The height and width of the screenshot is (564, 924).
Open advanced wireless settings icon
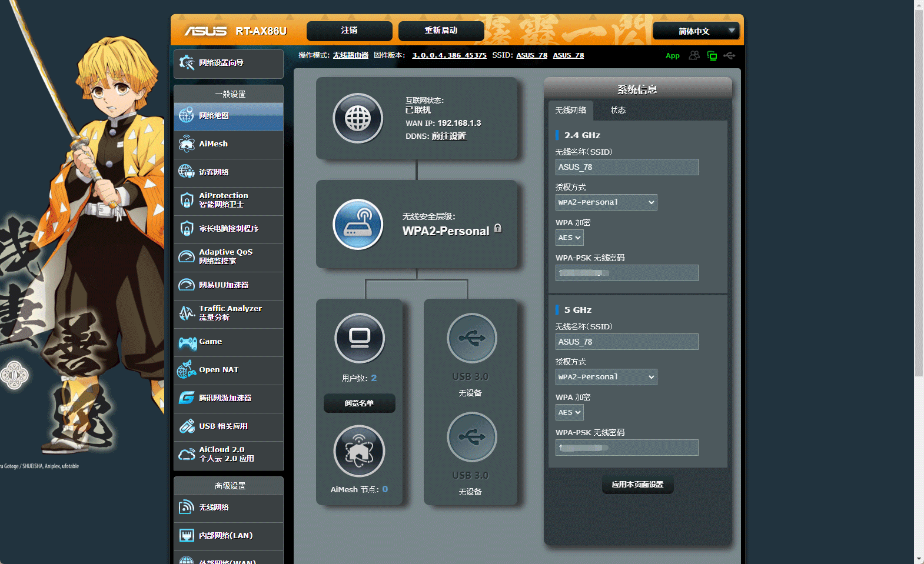click(x=187, y=507)
